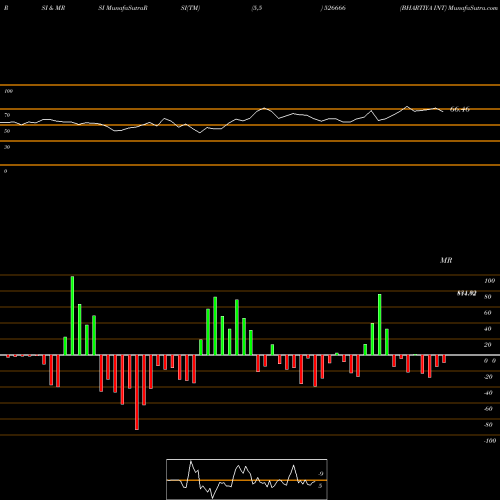Click the RSI value label 66.46
This screenshot has height=500, width=500.
(x=460, y=109)
